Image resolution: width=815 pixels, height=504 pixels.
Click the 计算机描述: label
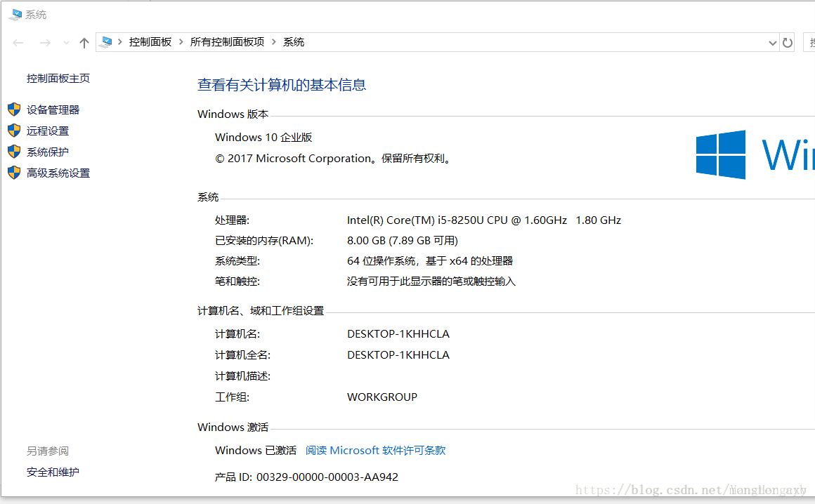pyautogui.click(x=242, y=376)
